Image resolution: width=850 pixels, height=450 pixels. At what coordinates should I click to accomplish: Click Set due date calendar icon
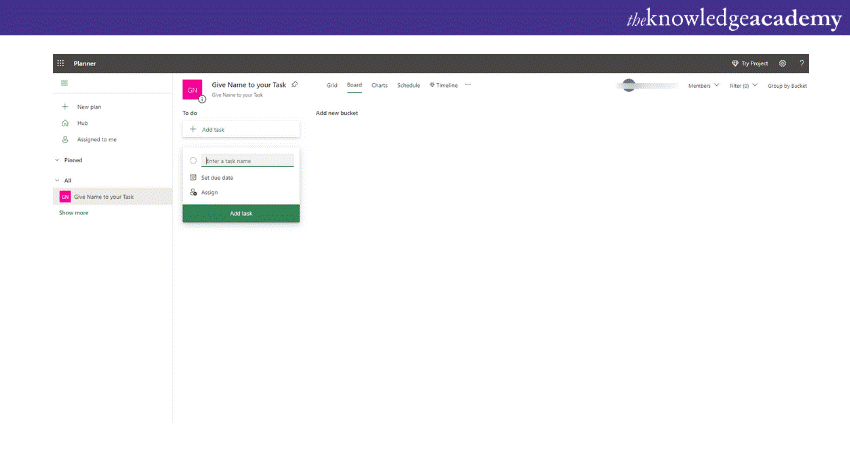(193, 177)
